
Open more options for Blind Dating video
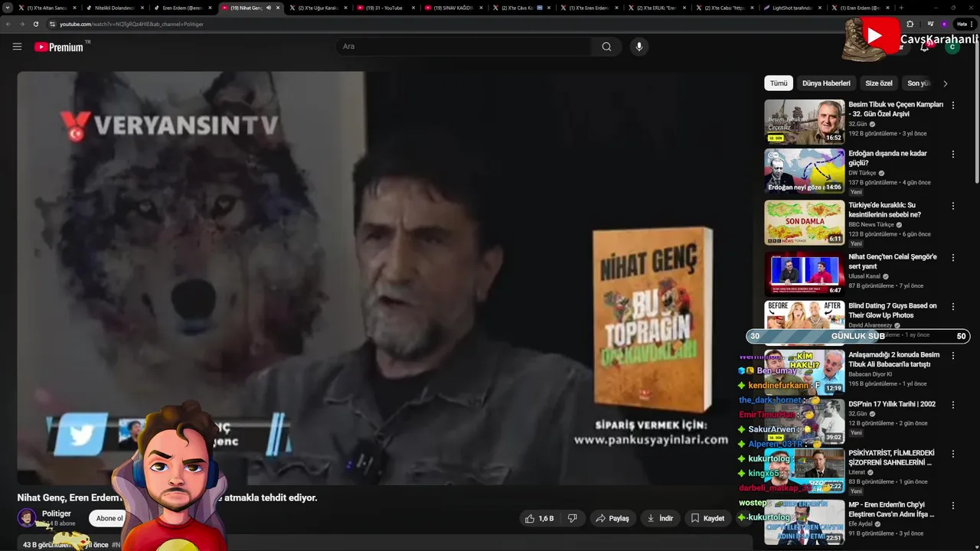pos(953,306)
